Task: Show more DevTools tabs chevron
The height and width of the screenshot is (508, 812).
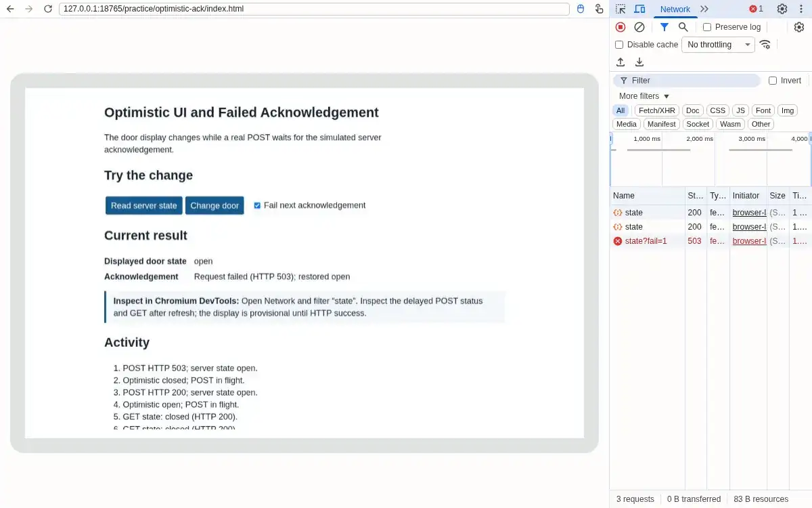Action: 704,9
